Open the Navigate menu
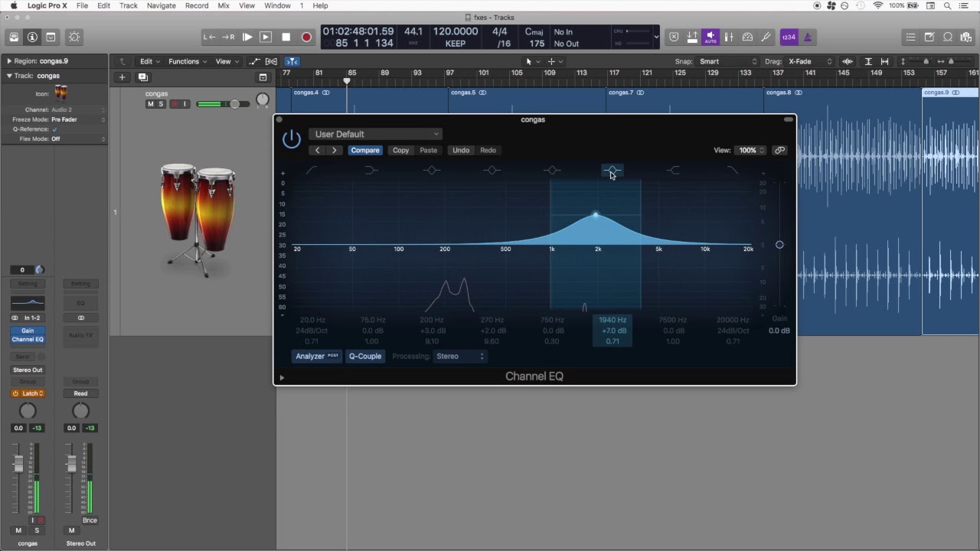 pos(161,5)
